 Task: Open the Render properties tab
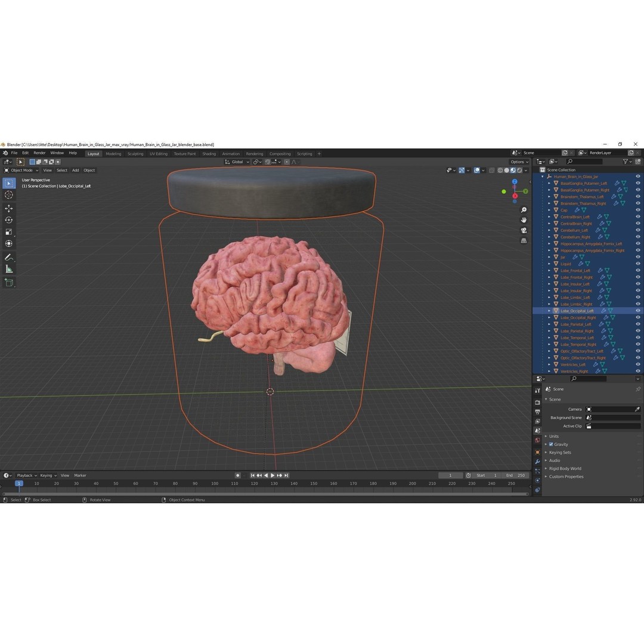[x=537, y=402]
